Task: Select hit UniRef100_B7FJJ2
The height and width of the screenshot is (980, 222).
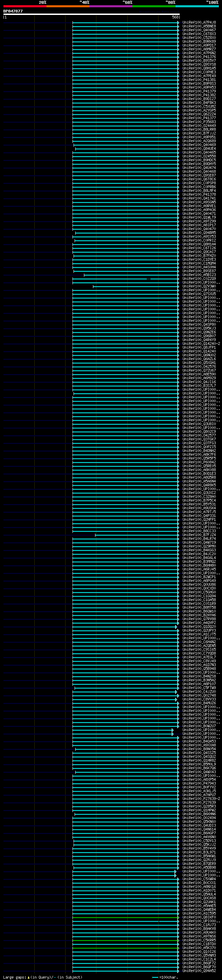Action: 199,133
